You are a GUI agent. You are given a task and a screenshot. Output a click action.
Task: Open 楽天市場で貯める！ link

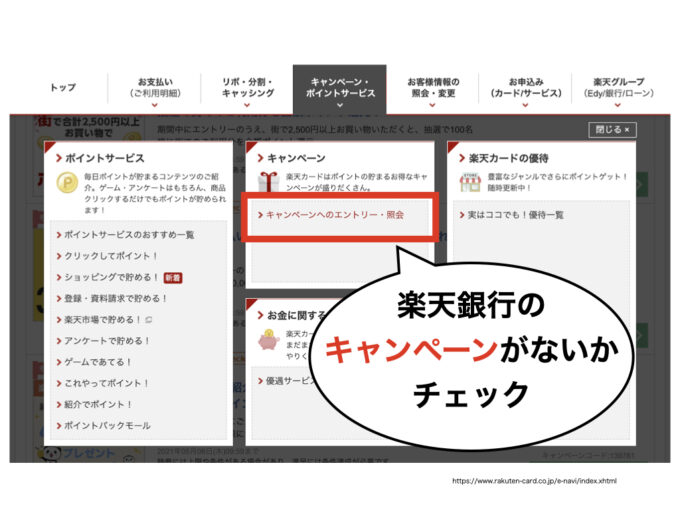coord(102,320)
